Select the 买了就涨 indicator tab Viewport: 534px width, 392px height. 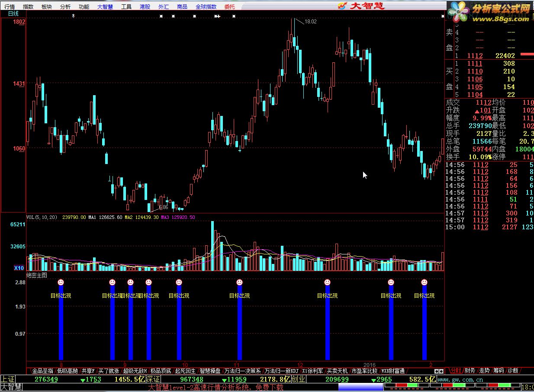pyautogui.click(x=109, y=371)
